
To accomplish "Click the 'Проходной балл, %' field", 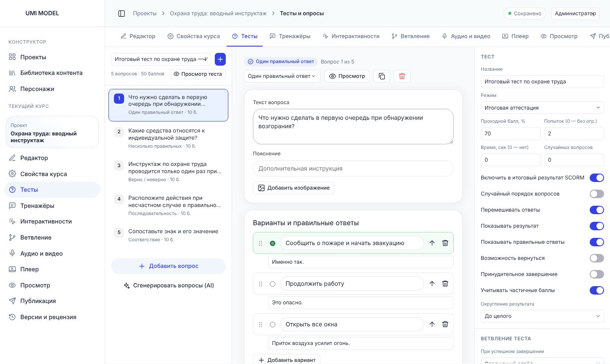I will (x=511, y=134).
